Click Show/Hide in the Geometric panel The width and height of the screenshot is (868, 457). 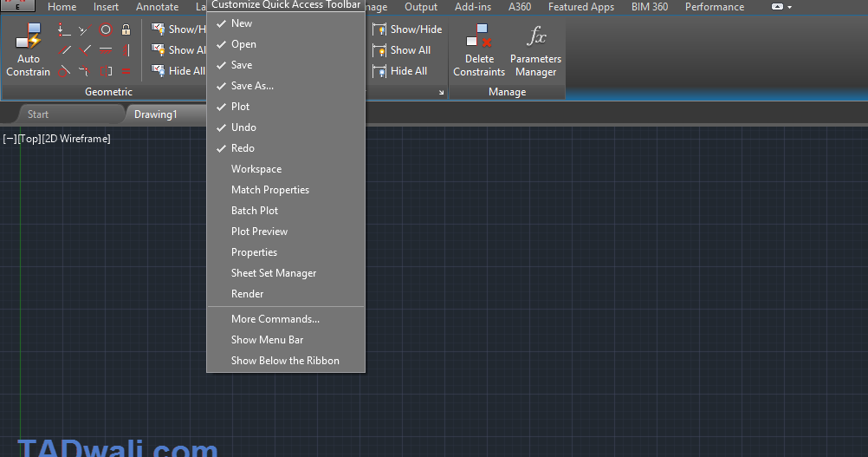(x=178, y=29)
